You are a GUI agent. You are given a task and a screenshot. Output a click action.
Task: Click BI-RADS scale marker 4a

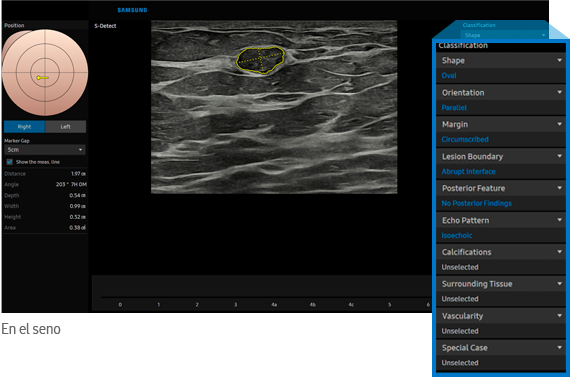coord(274,305)
